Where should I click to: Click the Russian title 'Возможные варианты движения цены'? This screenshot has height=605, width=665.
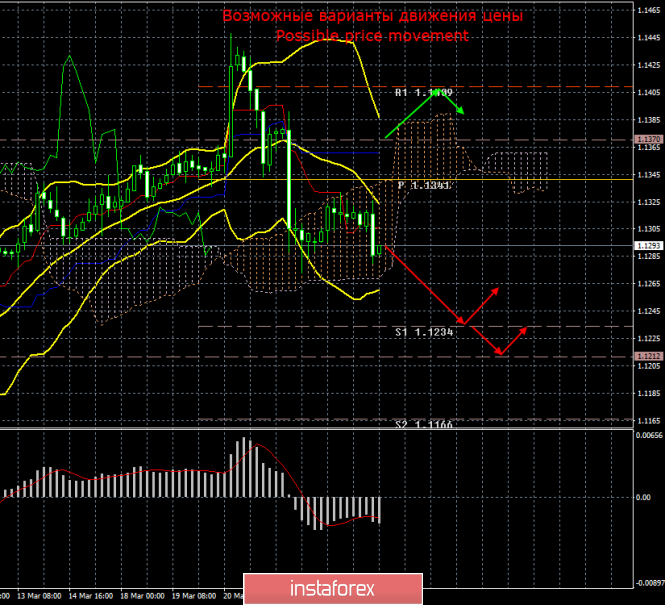[372, 16]
